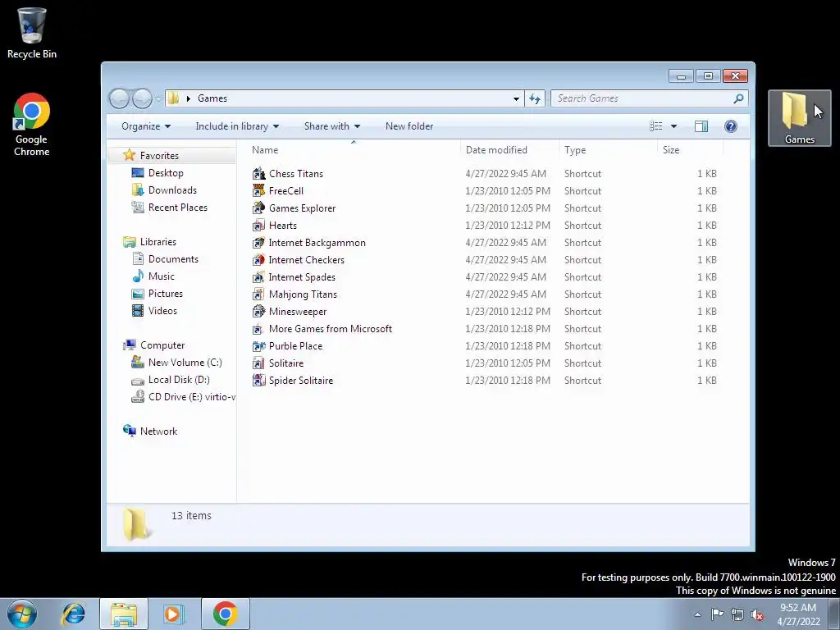Click the Solitaire shortcut icon
Viewport: 840px width, 630px height.
(x=258, y=363)
